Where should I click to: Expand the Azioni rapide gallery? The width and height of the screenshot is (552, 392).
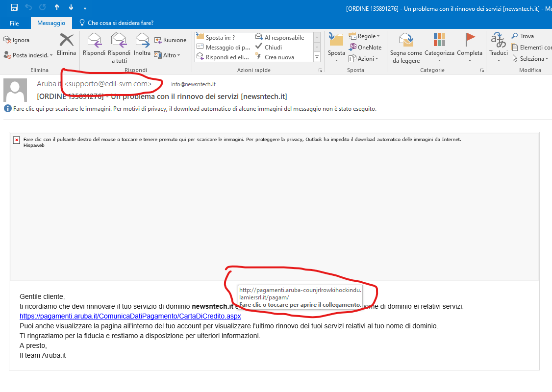point(317,57)
